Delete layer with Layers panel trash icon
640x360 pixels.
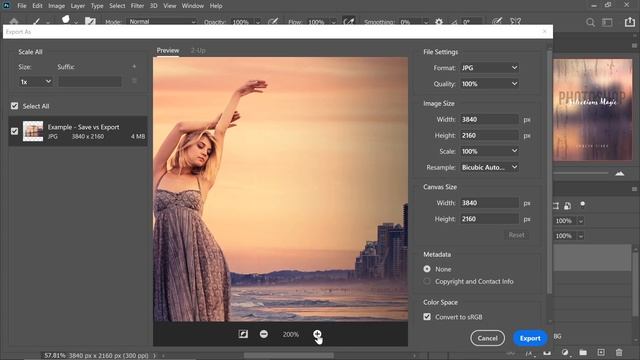619,352
